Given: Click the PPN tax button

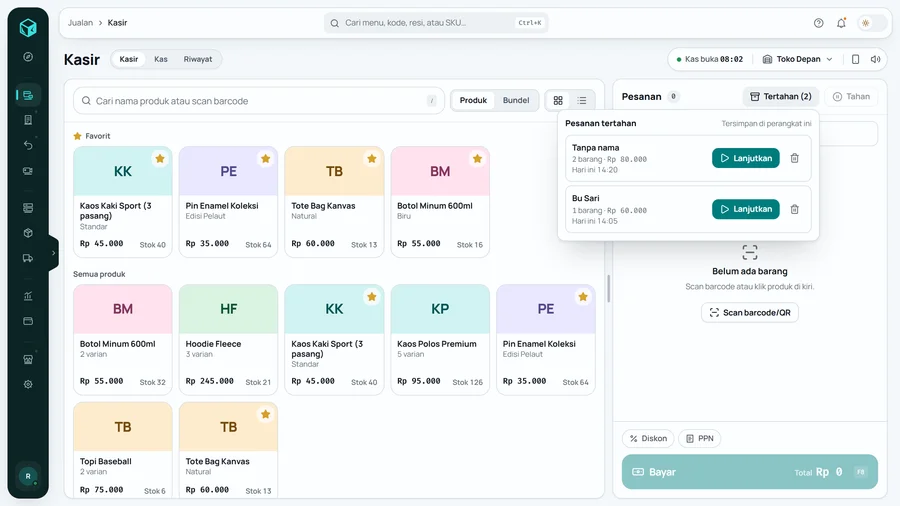Looking at the screenshot, I should coord(700,438).
